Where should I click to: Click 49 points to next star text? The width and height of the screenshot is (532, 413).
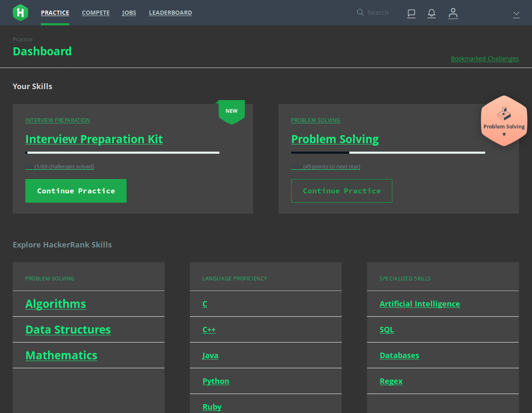pyautogui.click(x=332, y=167)
